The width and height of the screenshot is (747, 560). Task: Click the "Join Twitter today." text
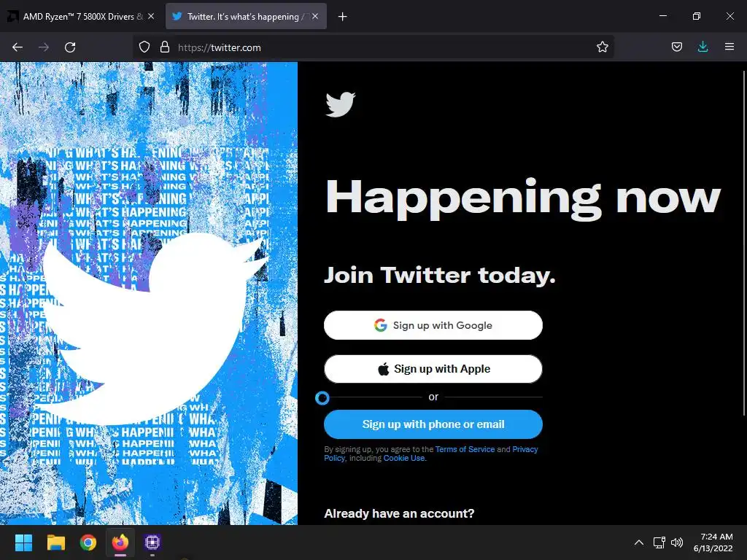click(440, 275)
